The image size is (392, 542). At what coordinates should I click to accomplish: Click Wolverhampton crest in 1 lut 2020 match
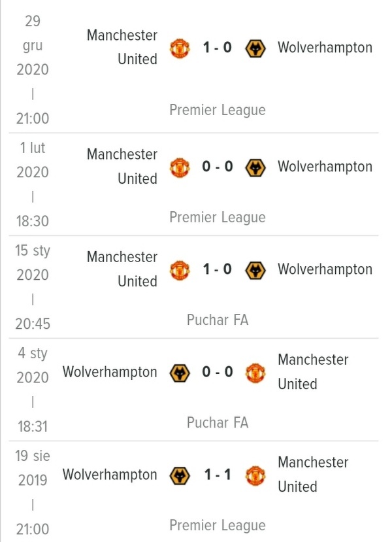(x=255, y=167)
